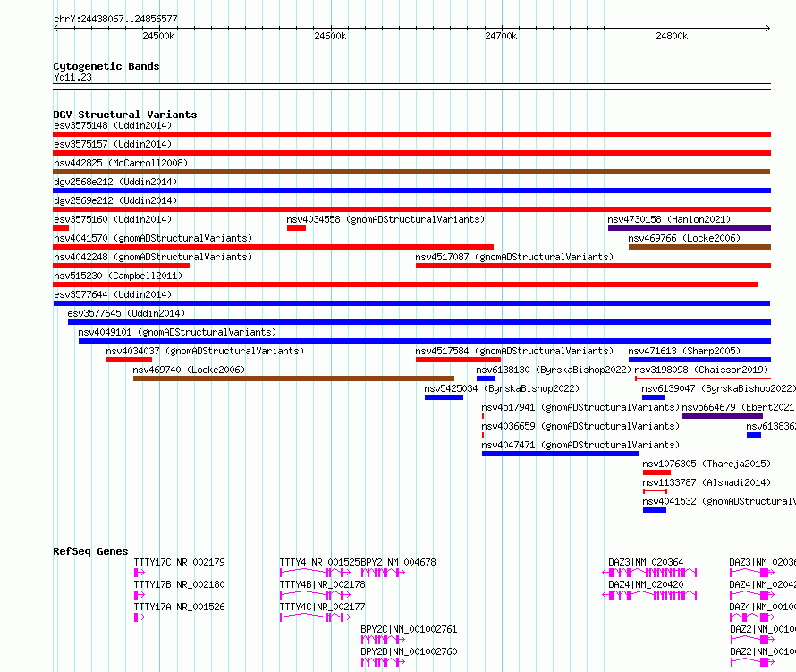Select nsv6138130 (ByrskaBishop2022) blue bar

point(486,379)
